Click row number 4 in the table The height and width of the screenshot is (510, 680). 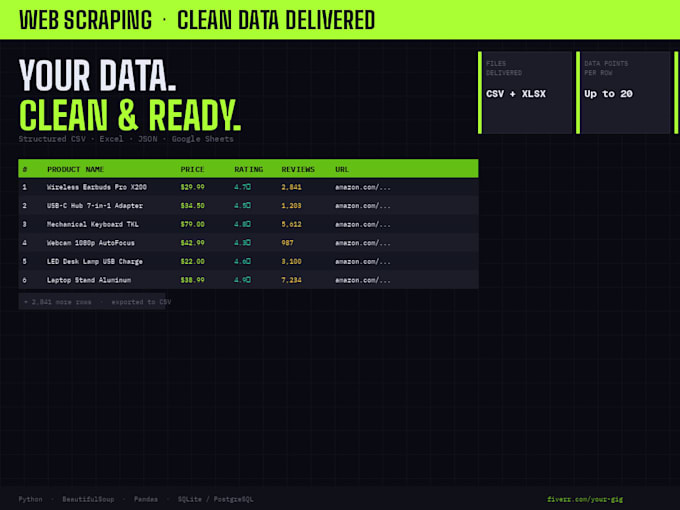coord(25,243)
